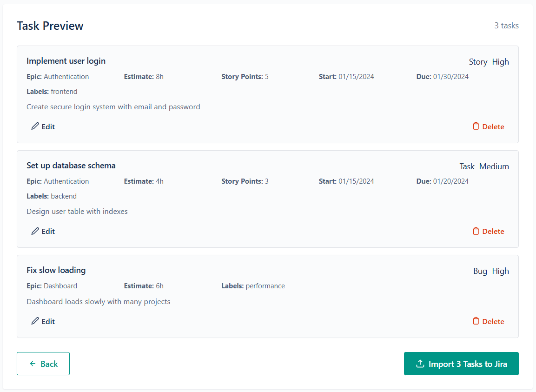Click the left arrow icon on Back button
The height and width of the screenshot is (392, 536).
pyautogui.click(x=32, y=363)
